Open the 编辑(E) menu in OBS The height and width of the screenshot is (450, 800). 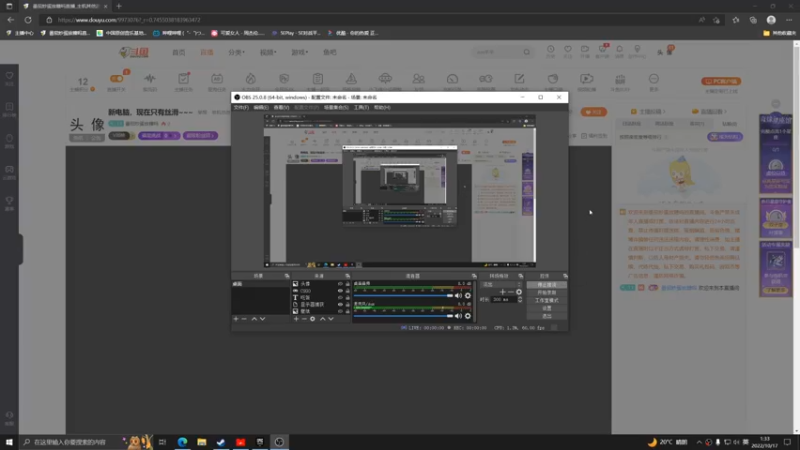click(x=261, y=108)
